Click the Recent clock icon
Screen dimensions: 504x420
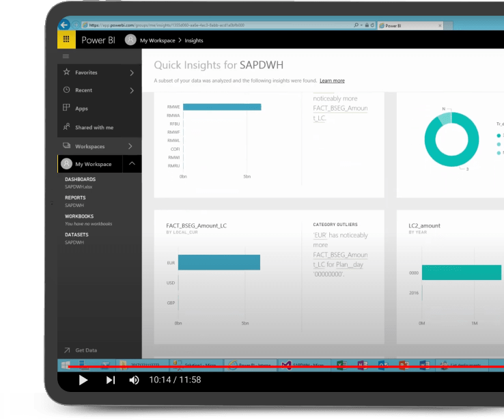[x=66, y=90]
